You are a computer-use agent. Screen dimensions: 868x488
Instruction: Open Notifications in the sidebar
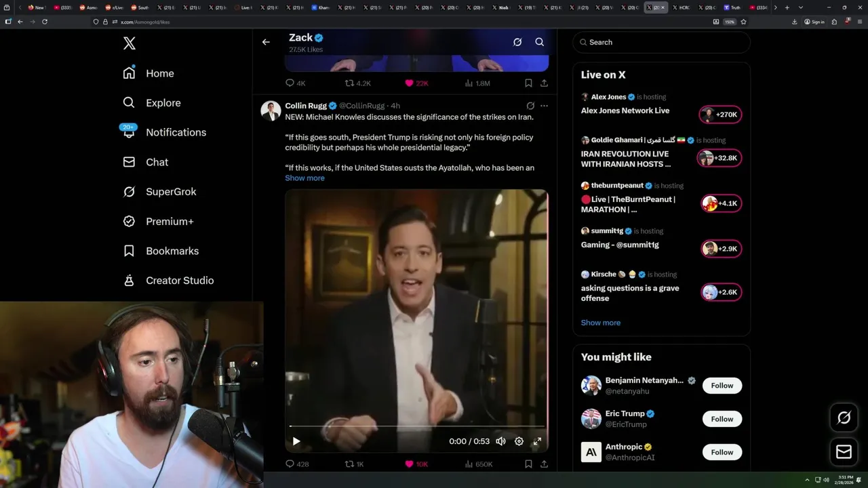tap(164, 132)
